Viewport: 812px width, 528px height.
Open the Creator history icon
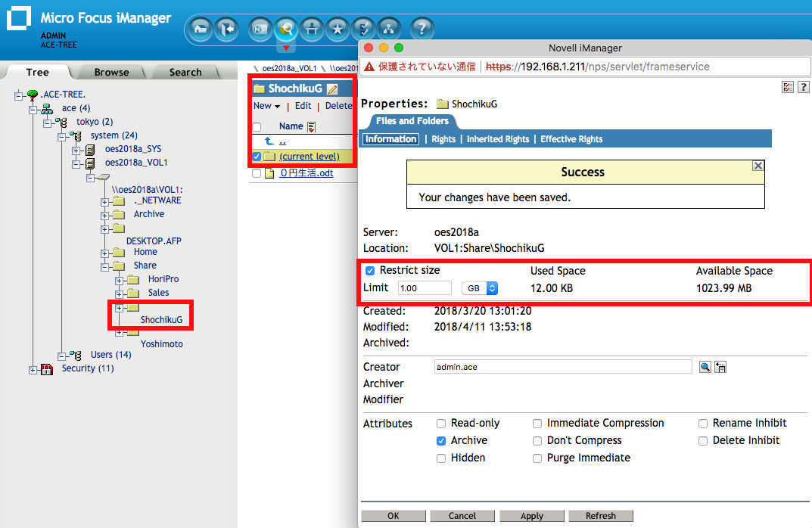720,367
